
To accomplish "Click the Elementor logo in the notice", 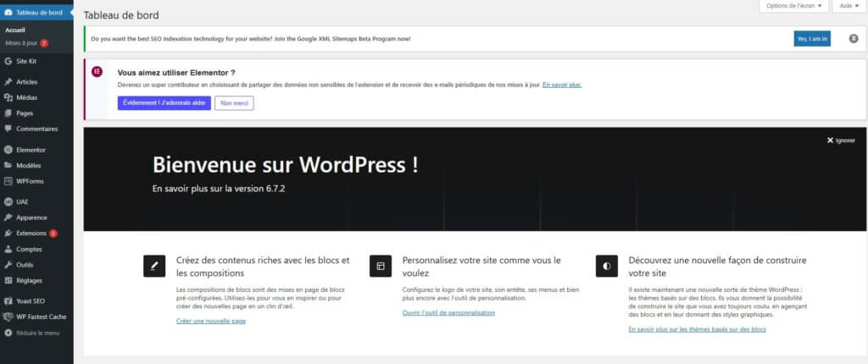I will pos(97,71).
